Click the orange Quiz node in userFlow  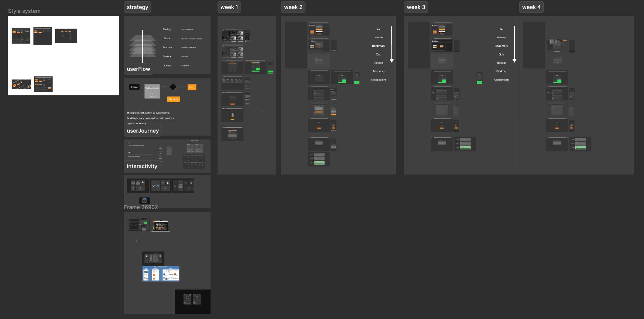pos(192,87)
